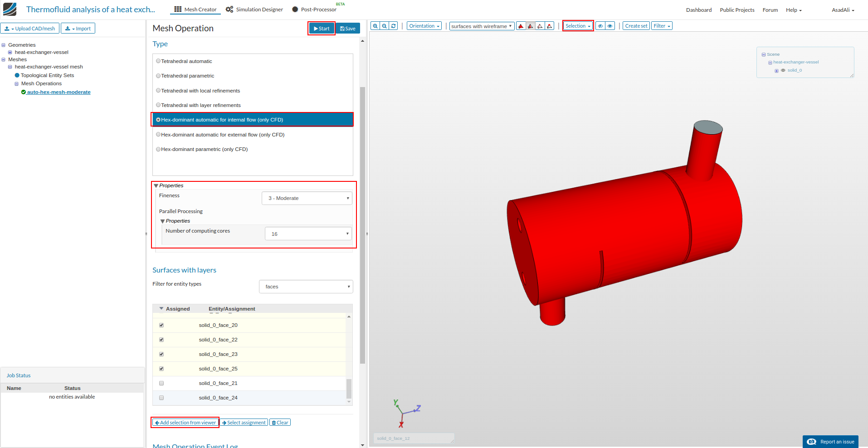The width and height of the screenshot is (868, 448).
Task: Expand heat-exchanger-vessel under Geometries
Action: [x=10, y=52]
